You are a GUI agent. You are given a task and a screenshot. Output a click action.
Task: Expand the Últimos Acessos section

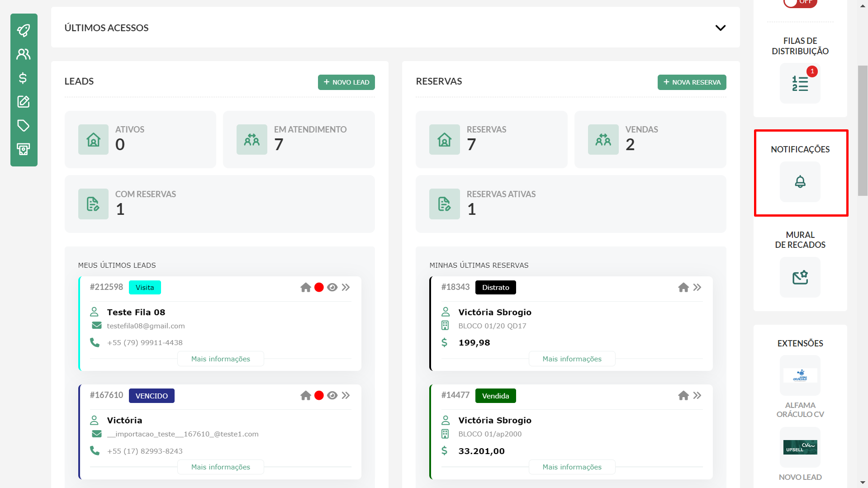coord(720,28)
